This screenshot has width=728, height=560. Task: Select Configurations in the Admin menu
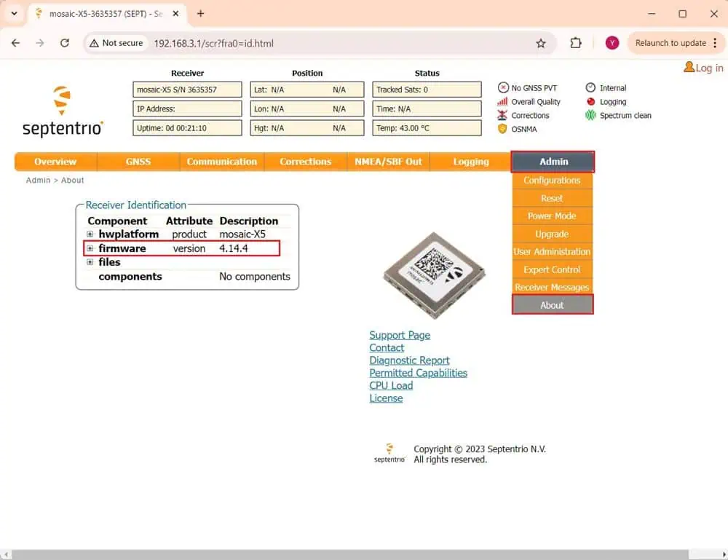(x=553, y=180)
